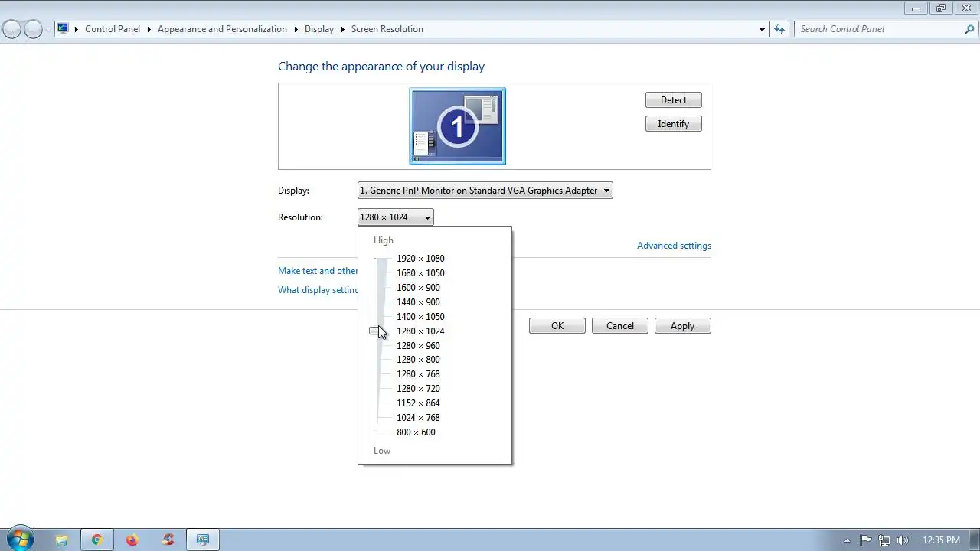Click the volume speaker tray icon
980x551 pixels.
(903, 540)
